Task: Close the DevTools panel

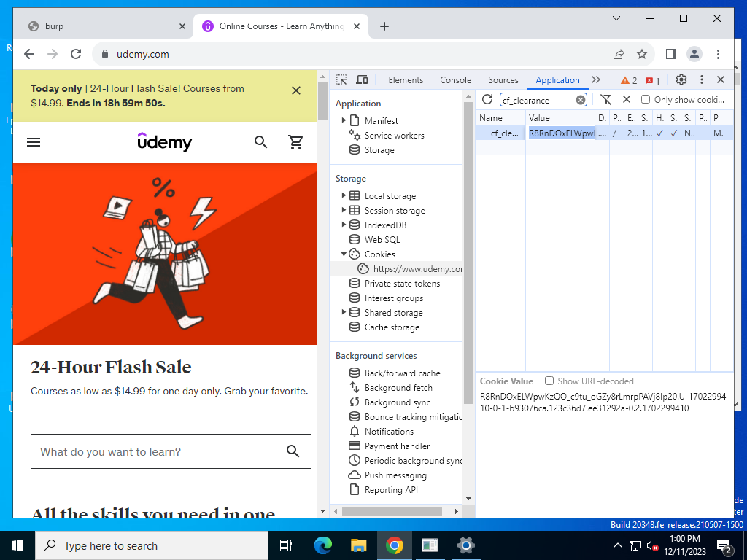Action: pyautogui.click(x=721, y=79)
